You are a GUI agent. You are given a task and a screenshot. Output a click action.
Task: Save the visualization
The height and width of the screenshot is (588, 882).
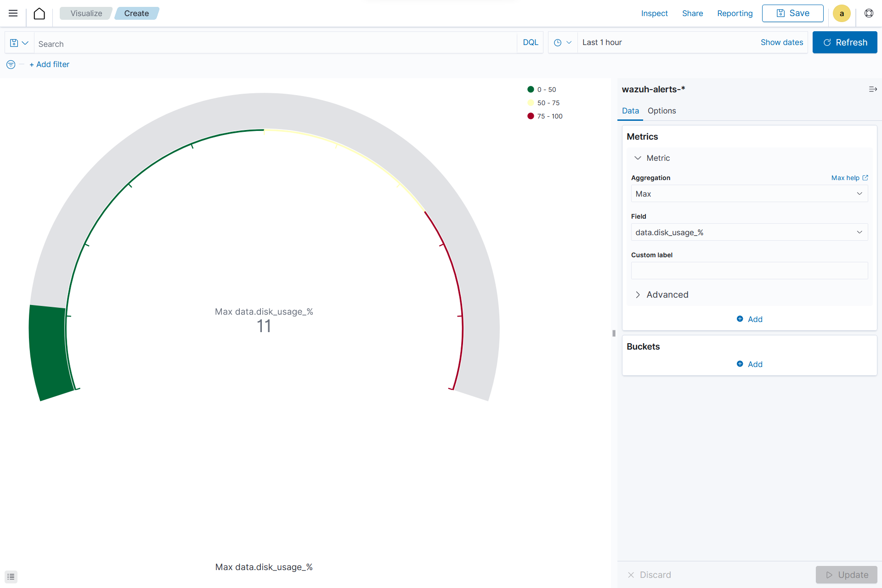click(792, 13)
